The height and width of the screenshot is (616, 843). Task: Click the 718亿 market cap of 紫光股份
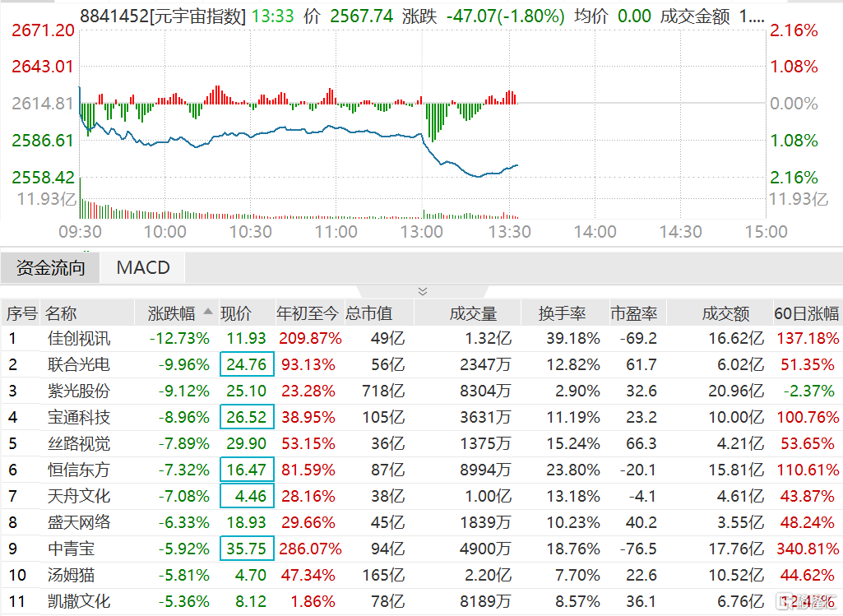[382, 391]
